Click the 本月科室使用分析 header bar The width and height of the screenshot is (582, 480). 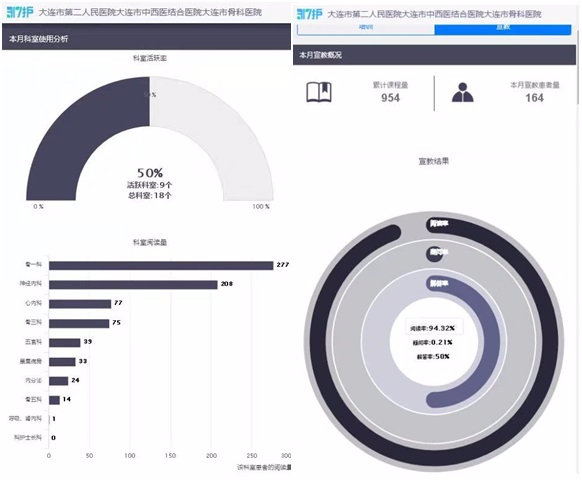click(x=146, y=38)
